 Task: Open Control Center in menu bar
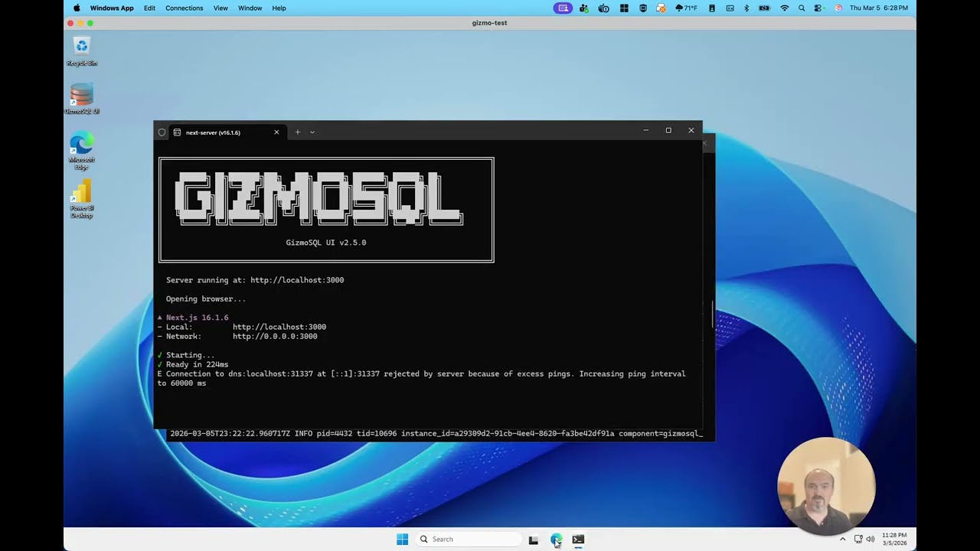click(x=818, y=8)
